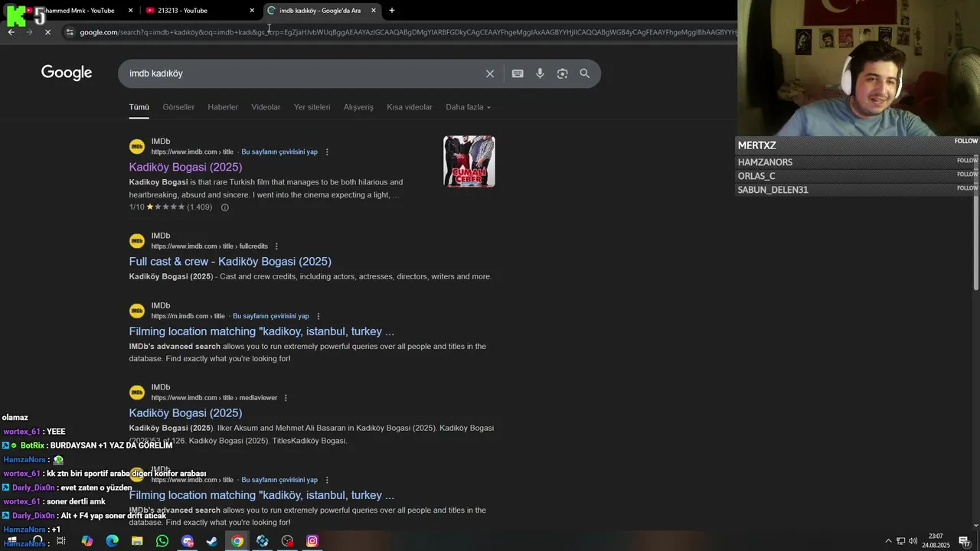The height and width of the screenshot is (551, 980).
Task: Open Task View from the taskbar
Action: click(61, 541)
